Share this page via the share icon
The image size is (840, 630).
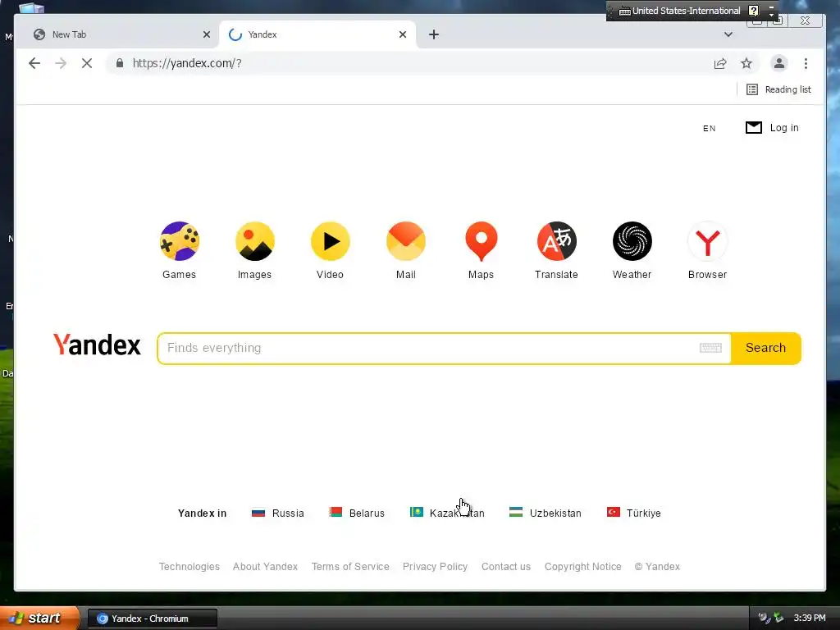pos(720,64)
